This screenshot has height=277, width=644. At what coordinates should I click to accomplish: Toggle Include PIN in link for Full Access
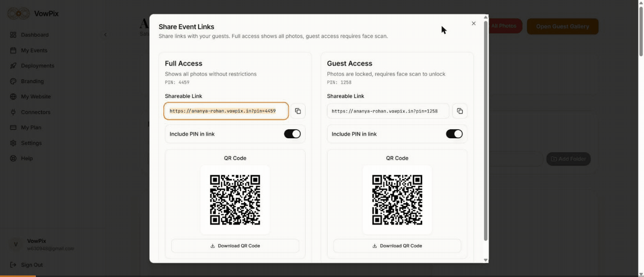(292, 134)
